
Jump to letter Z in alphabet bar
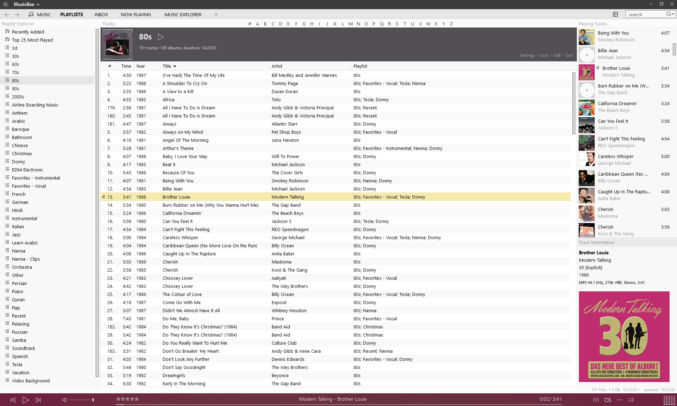(x=451, y=24)
